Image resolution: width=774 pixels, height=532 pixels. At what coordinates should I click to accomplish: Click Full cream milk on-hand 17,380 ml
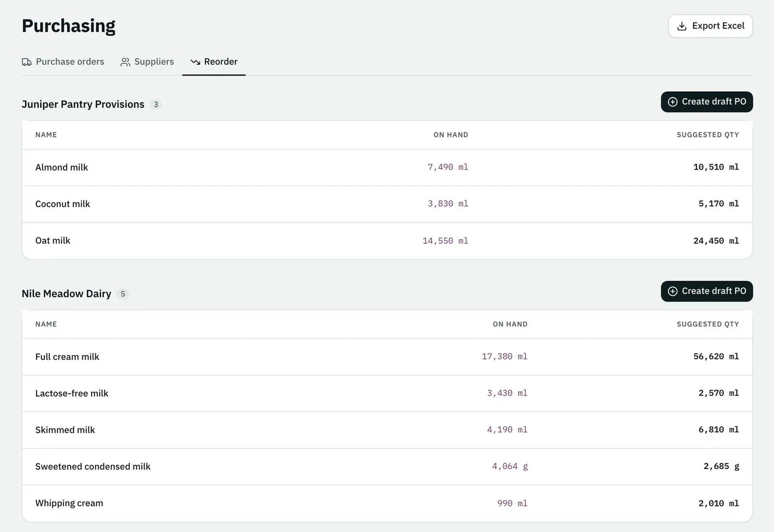tap(505, 357)
